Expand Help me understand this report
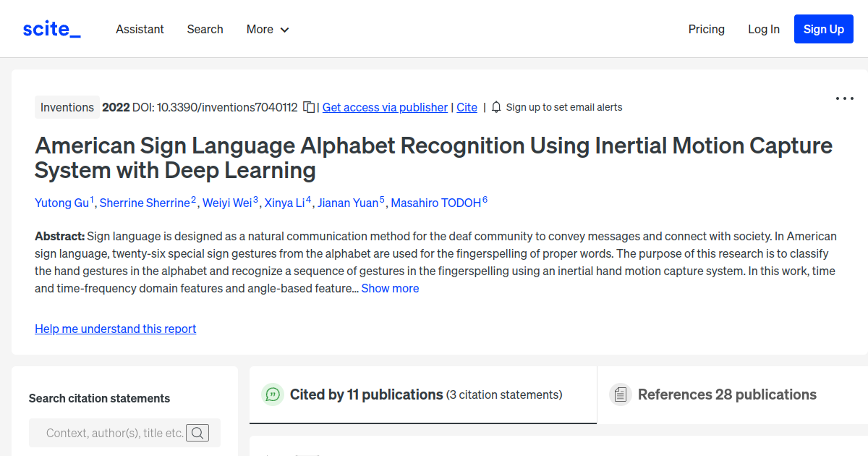This screenshot has width=868, height=456. tap(115, 329)
